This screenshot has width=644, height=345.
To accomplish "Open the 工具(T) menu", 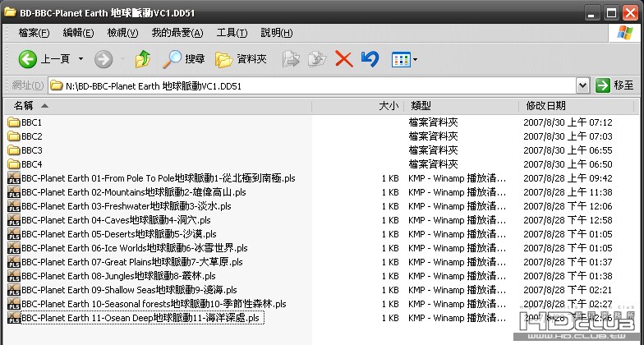I will click(232, 33).
